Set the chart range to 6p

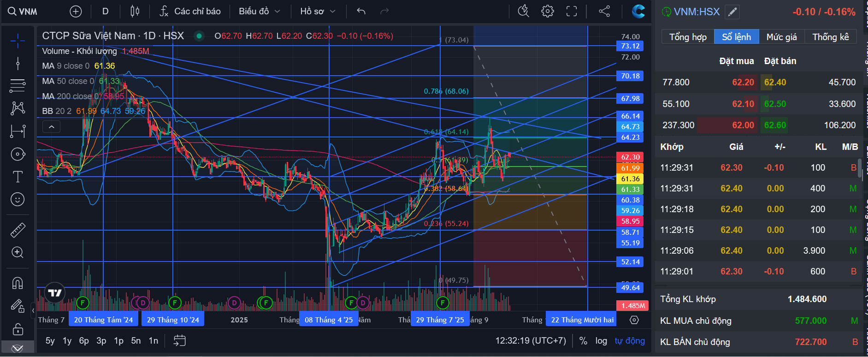[x=84, y=341]
